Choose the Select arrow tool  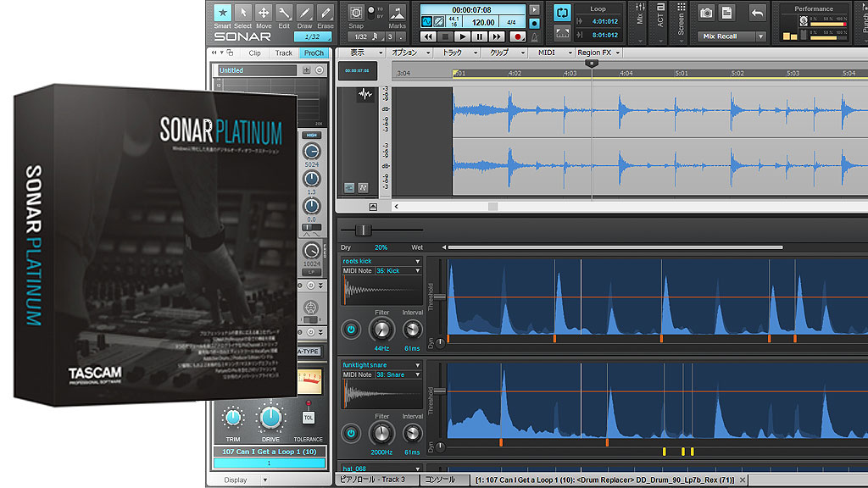tap(243, 13)
